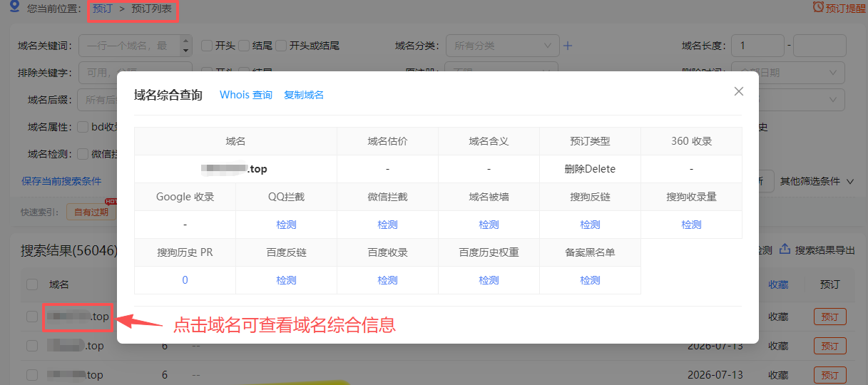Click 域名长度 minimum field showing 1

(757, 46)
